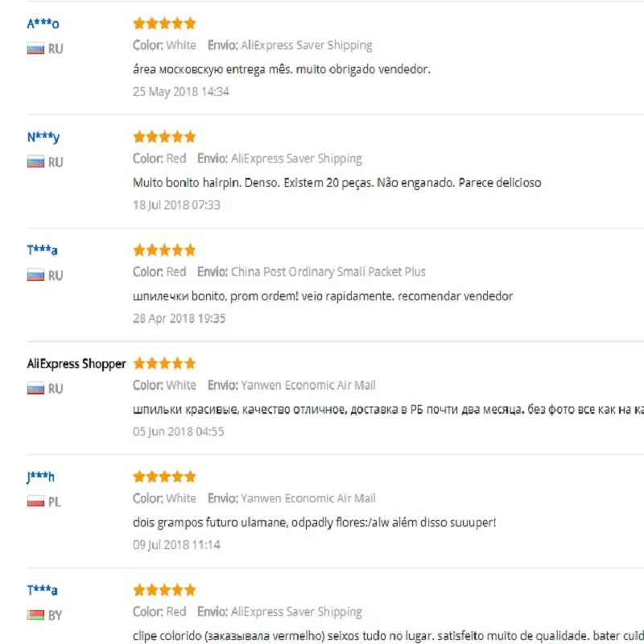Click the star rating on N***y's review
This screenshot has height=644, width=644.
point(164,137)
